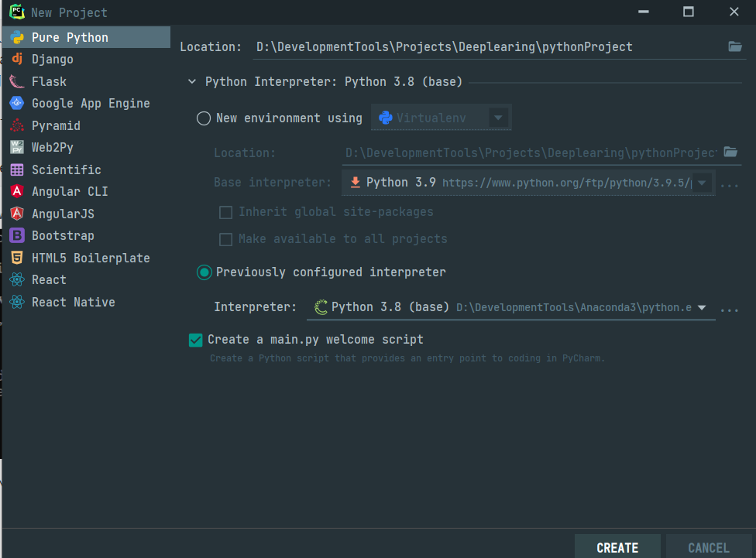Image resolution: width=756 pixels, height=558 pixels.
Task: Click the Pyramid framework icon
Action: point(17,125)
